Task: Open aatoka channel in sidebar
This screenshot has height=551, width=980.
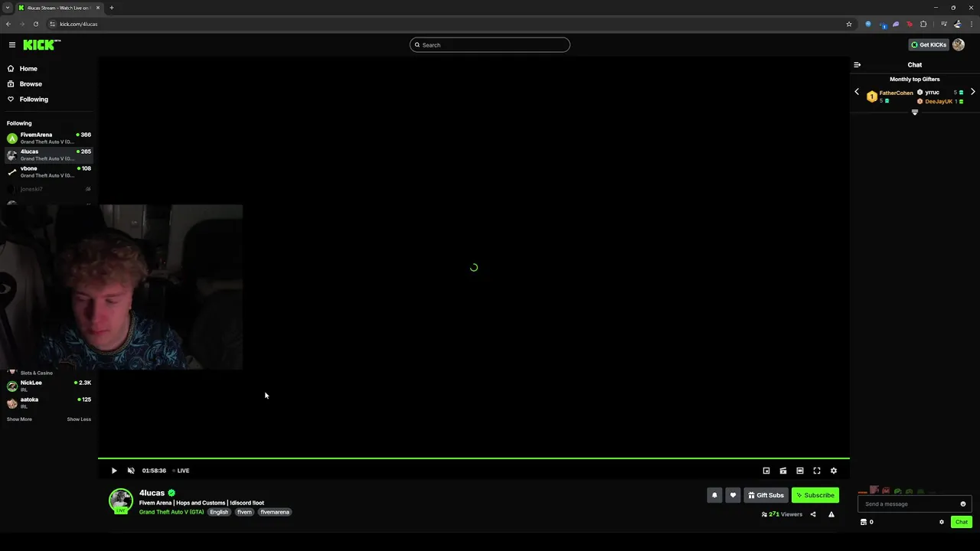Action: (48, 403)
